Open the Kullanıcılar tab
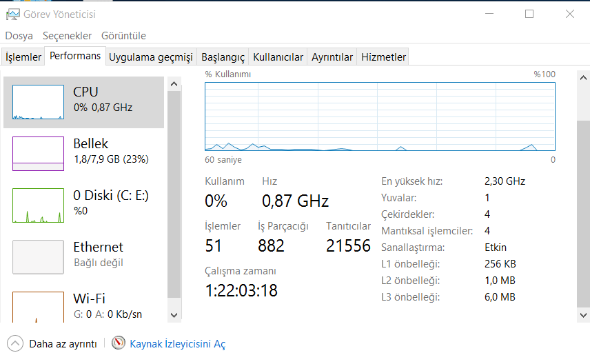590x364 pixels. pyautogui.click(x=278, y=57)
